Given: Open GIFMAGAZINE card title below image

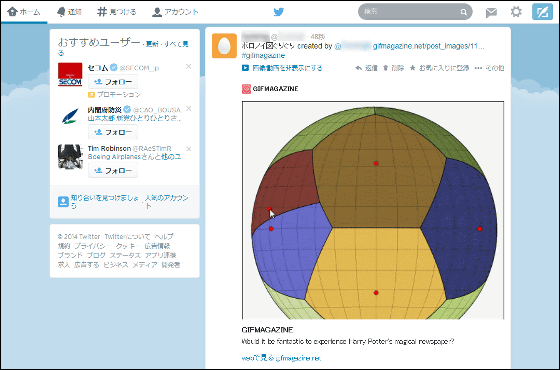Looking at the screenshot, I should (x=267, y=330).
